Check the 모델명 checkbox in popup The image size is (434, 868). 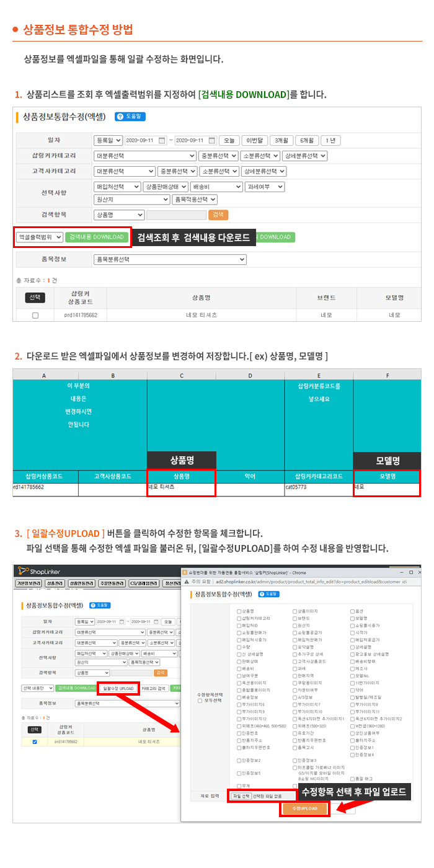(x=353, y=618)
